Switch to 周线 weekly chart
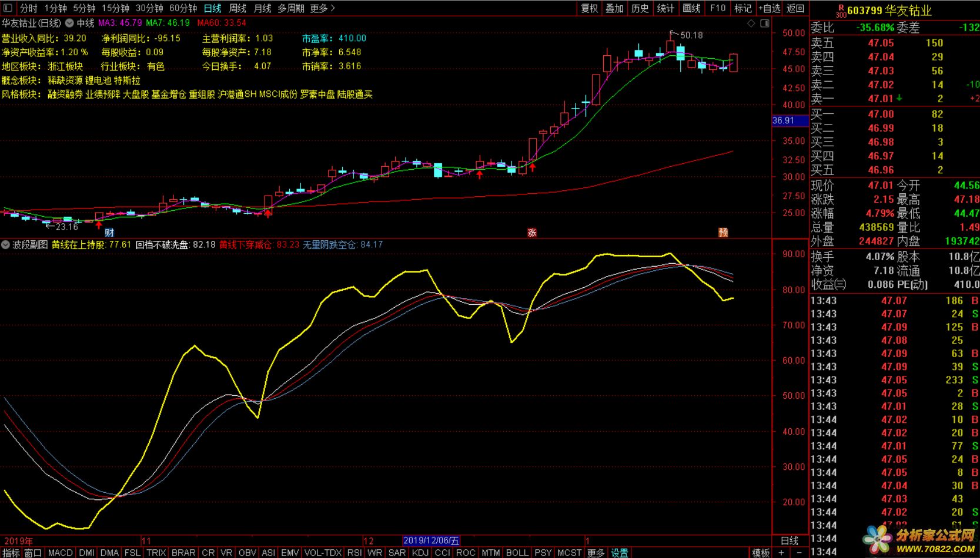Screen dimensions: 980x558 (238, 8)
